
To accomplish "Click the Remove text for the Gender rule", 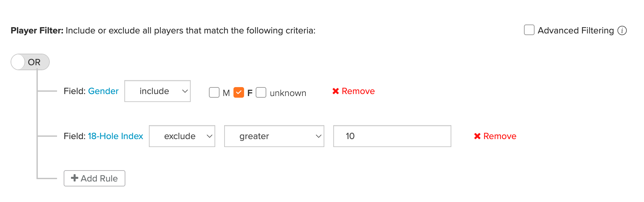I will click(x=358, y=91).
